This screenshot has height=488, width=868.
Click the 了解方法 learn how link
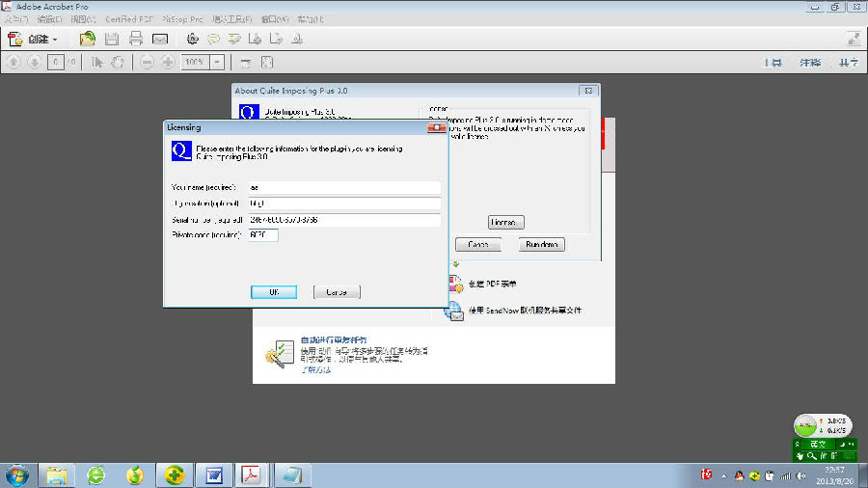click(x=316, y=369)
